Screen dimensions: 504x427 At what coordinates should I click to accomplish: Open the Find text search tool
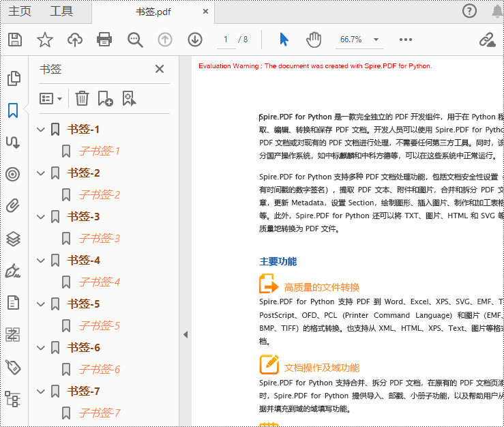coord(135,40)
